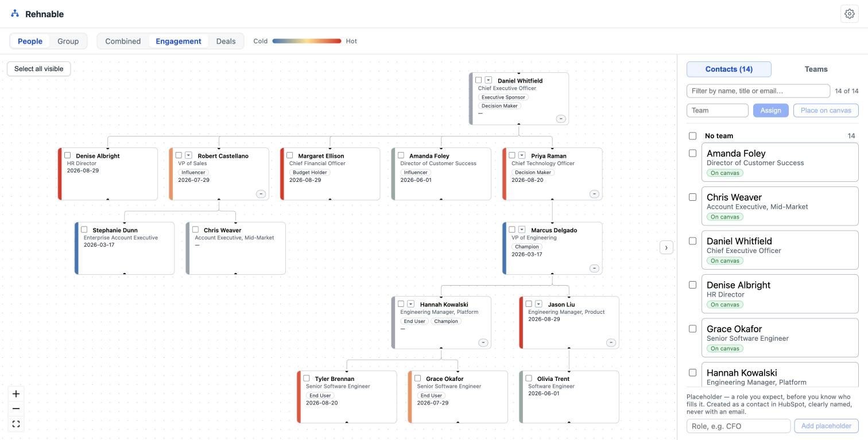Collapse Priya Raman's reports minus button

pos(594,194)
